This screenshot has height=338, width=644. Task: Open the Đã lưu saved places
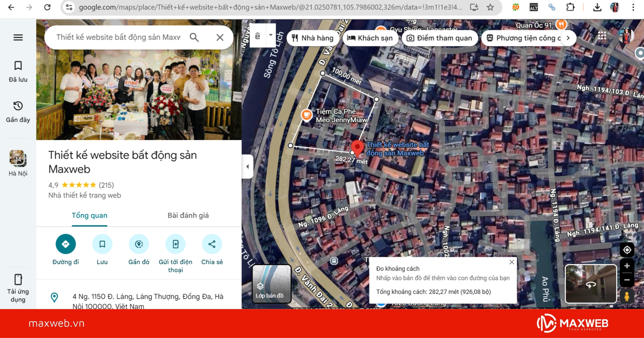(18, 72)
